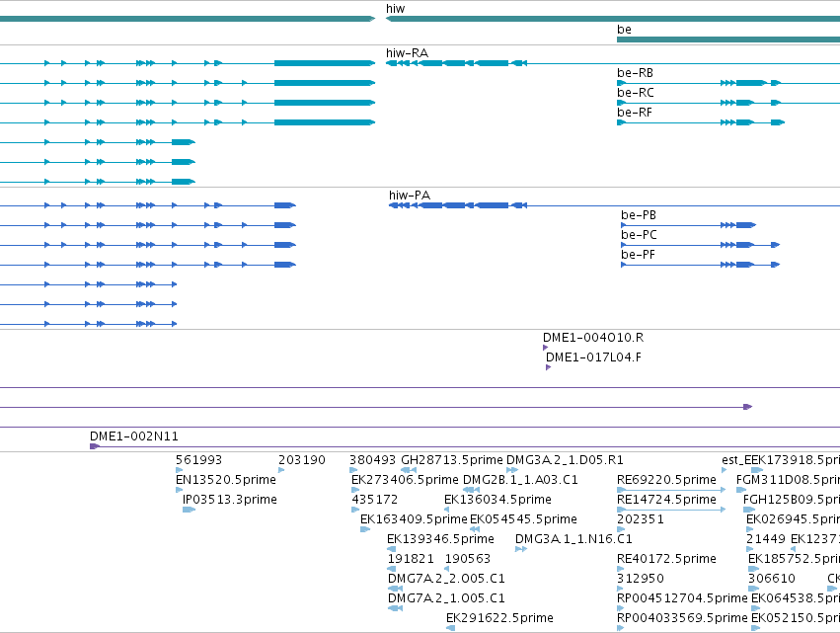Screen dimensions: 840x633
Task: Select the be-PF protein label
Action: coord(638,255)
